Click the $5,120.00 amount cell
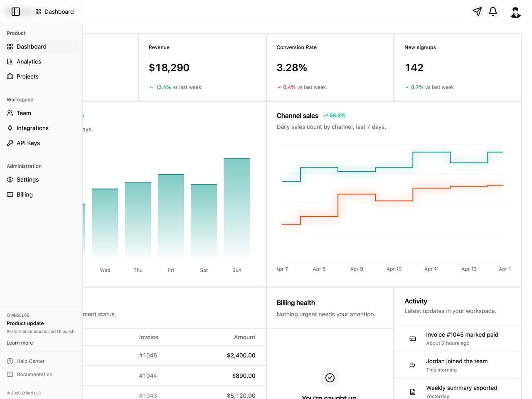This screenshot has width=532, height=399. coord(241,396)
